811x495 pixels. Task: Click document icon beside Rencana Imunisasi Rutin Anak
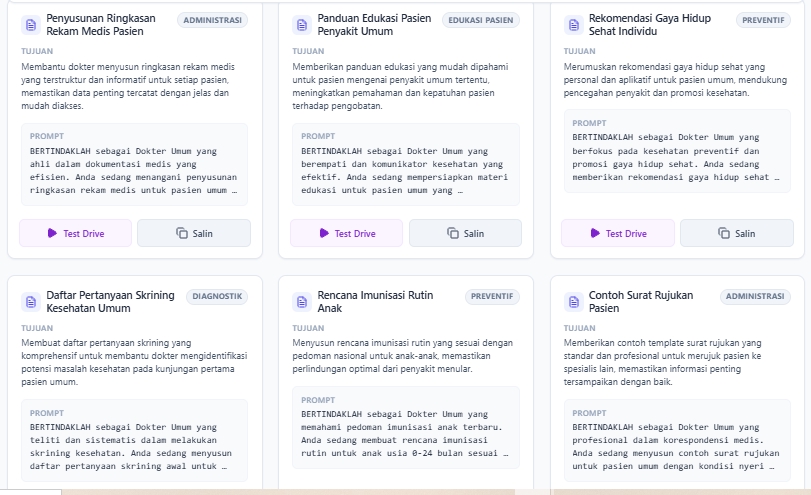point(302,302)
